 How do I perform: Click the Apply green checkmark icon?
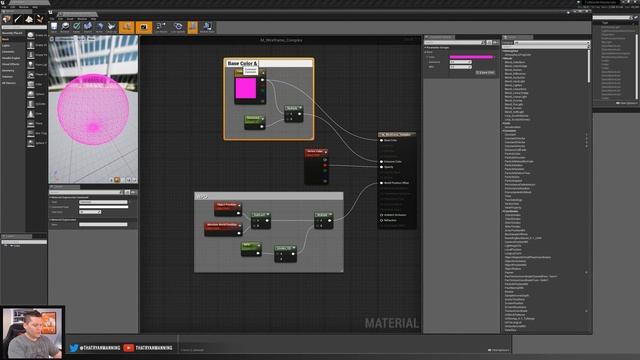click(76, 27)
